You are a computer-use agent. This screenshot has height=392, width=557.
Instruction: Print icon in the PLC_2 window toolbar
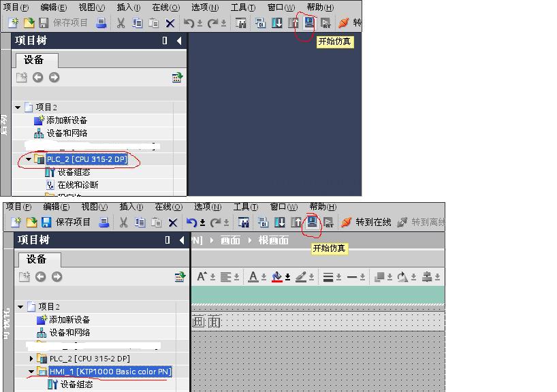click(101, 23)
